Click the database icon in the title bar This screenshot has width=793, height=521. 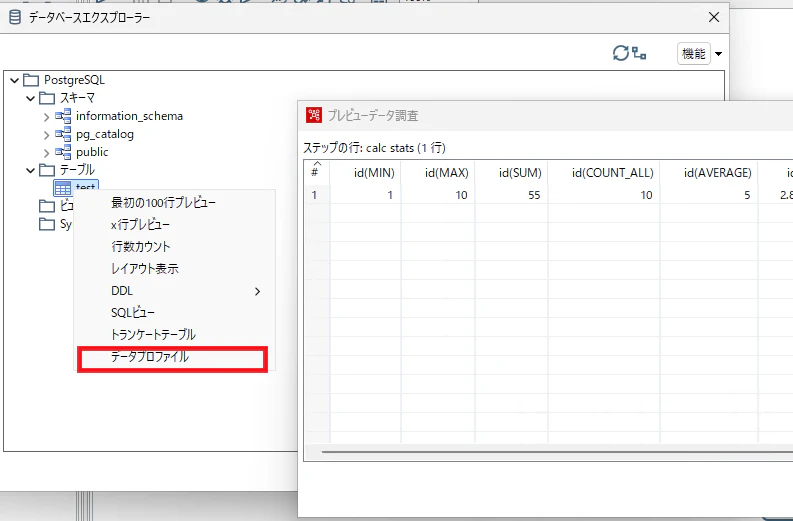[15, 17]
